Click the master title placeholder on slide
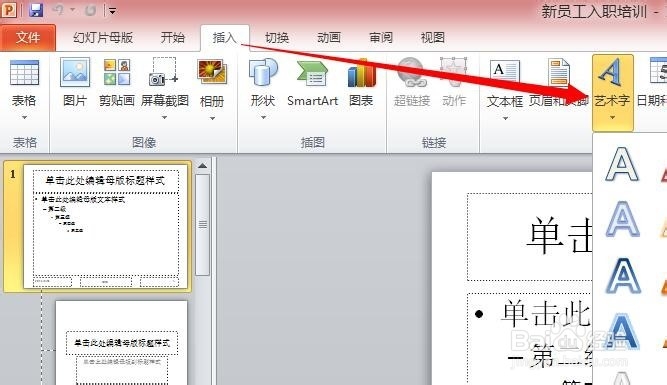The height and width of the screenshot is (385, 667). click(x=530, y=237)
